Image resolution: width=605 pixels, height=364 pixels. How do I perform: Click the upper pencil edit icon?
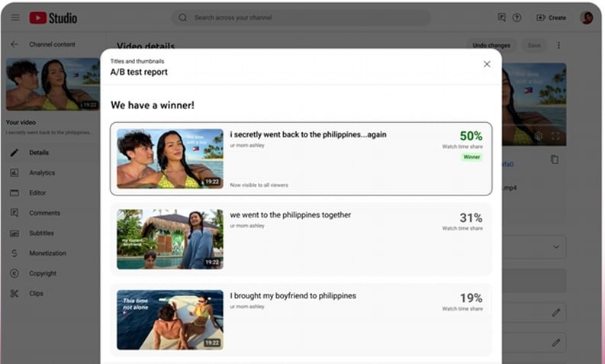tap(556, 312)
